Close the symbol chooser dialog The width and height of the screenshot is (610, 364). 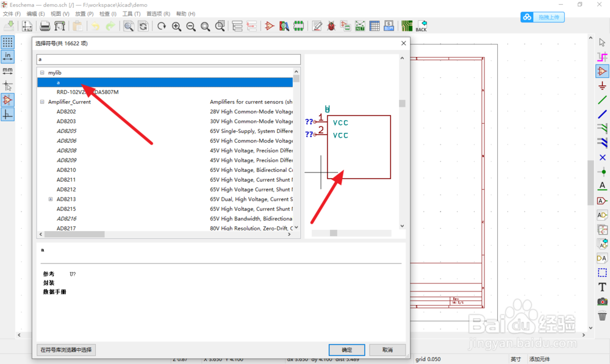tap(403, 43)
